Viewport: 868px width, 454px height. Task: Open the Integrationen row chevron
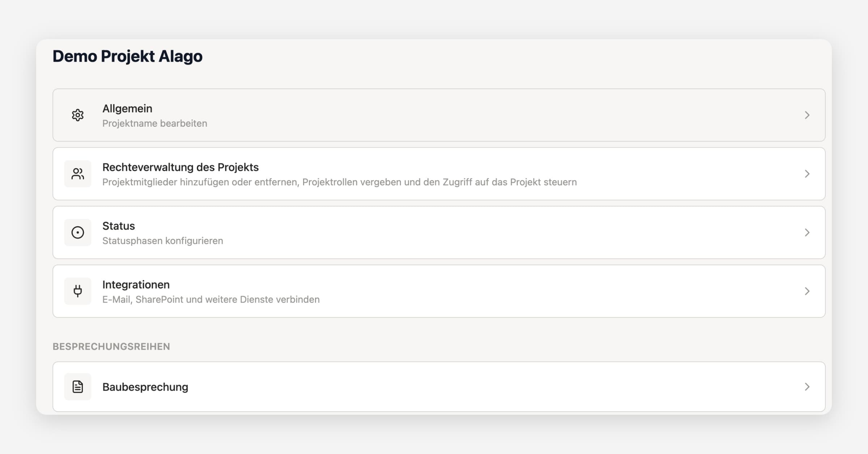[x=807, y=291]
